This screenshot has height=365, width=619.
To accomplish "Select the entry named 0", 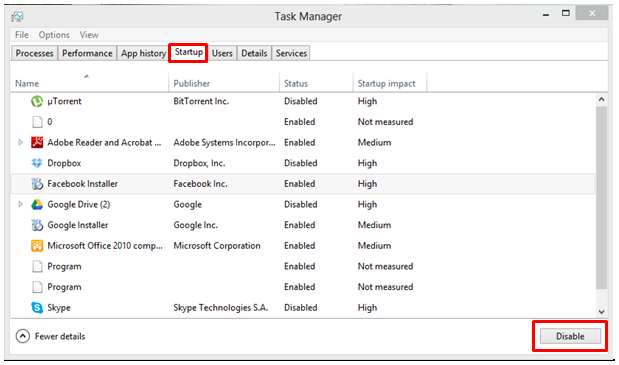I will coord(50,122).
